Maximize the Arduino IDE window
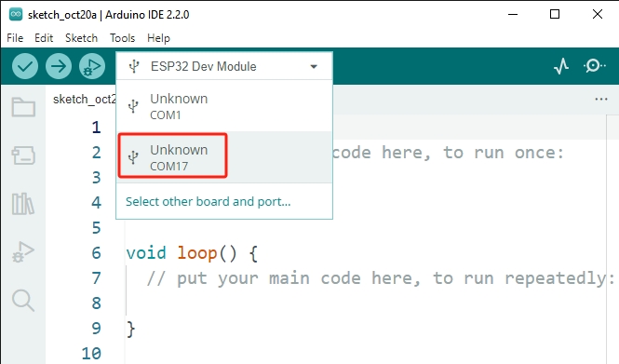619x364 pixels. coord(555,15)
